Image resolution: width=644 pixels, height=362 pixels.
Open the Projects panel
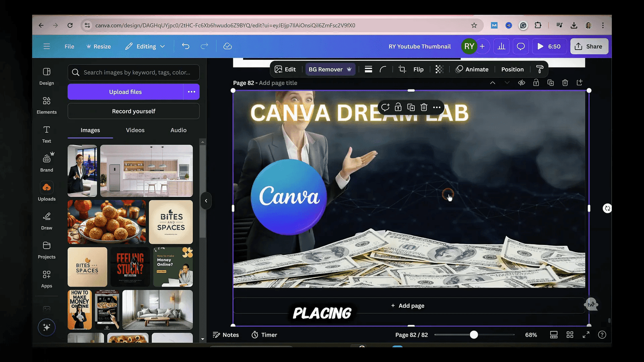point(47,250)
